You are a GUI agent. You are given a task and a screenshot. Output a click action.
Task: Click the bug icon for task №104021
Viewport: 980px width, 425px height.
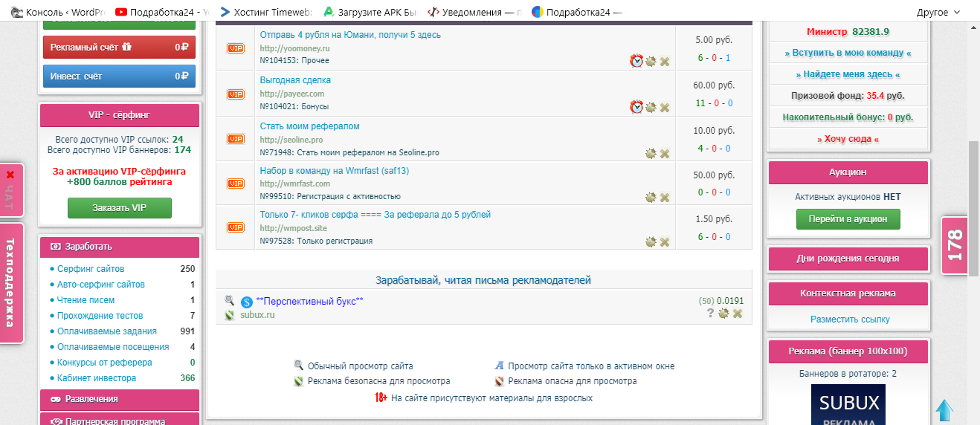click(651, 107)
